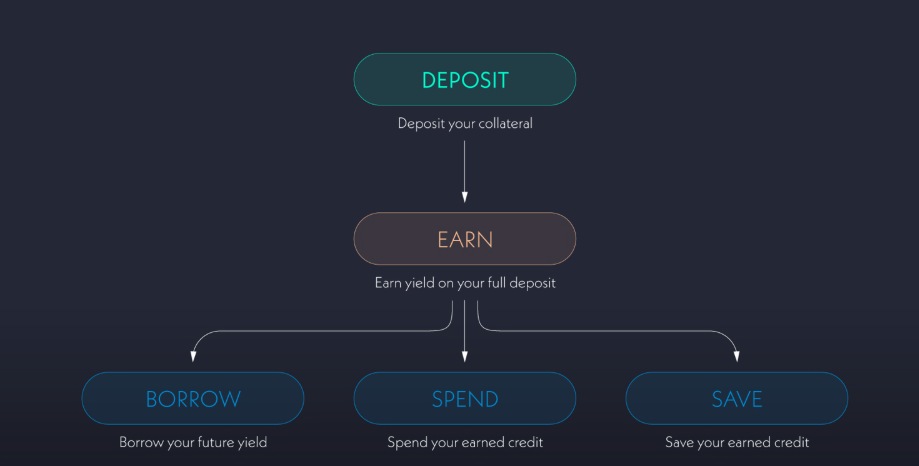The width and height of the screenshot is (919, 466).
Task: Click the 'Save your earned credit' caption
Action: tap(736, 442)
